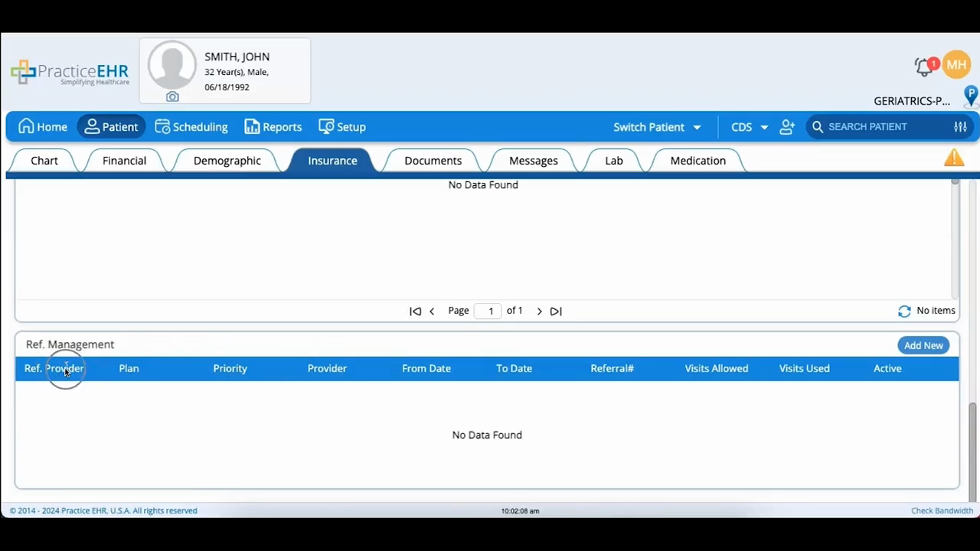The image size is (980, 551).
Task: Click the GERIATRICS-P... practice label
Action: coord(912,101)
